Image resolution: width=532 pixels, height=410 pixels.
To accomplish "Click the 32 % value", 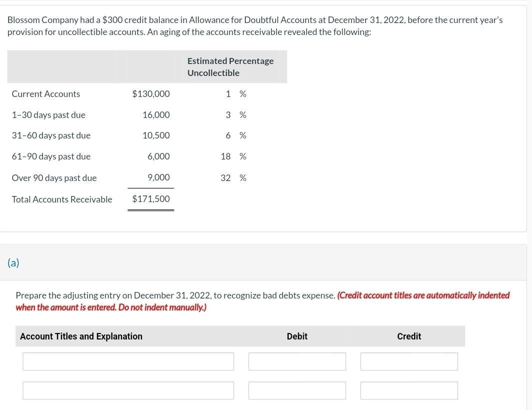I will coord(233,177).
